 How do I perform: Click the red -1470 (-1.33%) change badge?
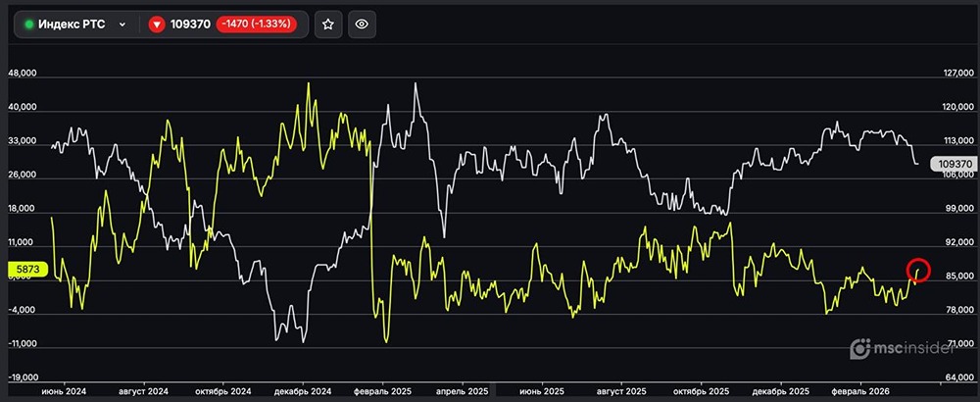point(259,25)
